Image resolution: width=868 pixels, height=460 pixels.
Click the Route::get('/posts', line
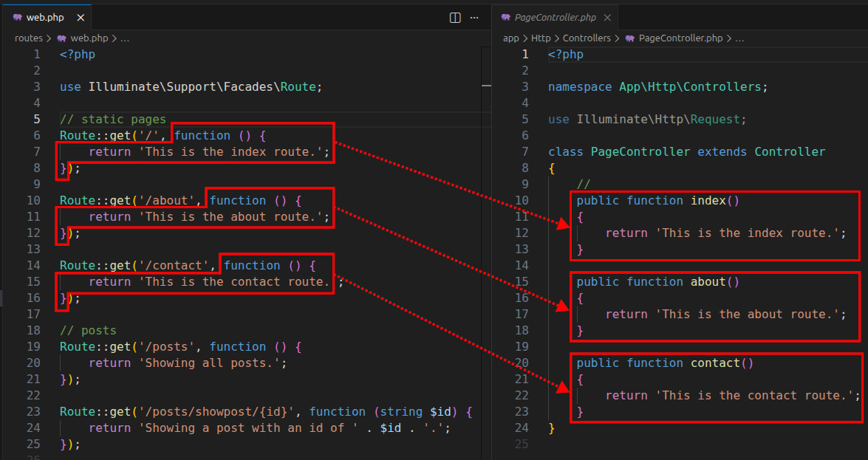tap(181, 346)
